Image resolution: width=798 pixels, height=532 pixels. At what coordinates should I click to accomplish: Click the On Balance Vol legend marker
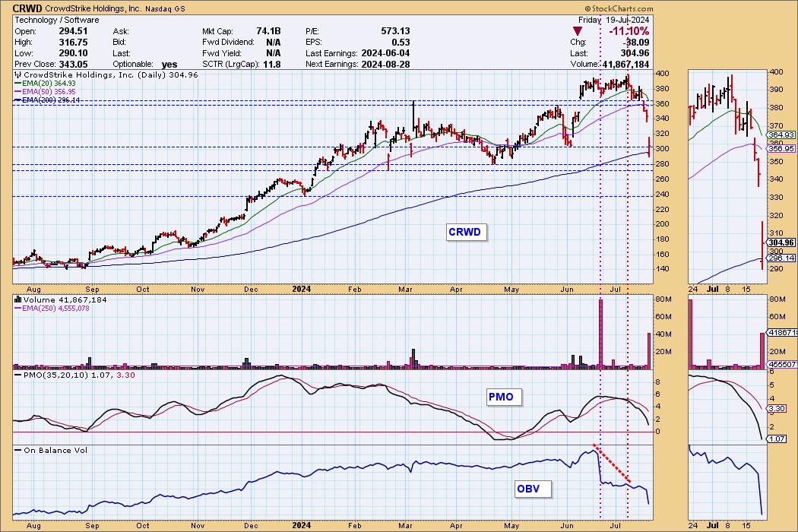18,451
